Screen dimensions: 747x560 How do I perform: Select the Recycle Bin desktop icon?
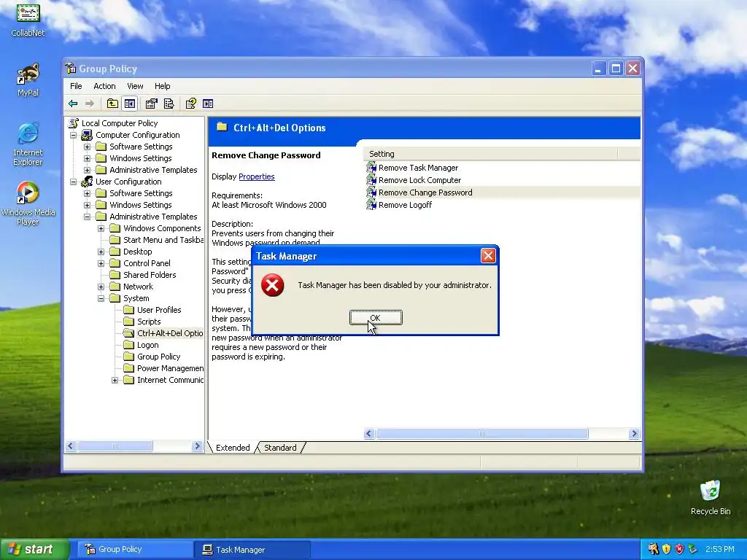711,497
